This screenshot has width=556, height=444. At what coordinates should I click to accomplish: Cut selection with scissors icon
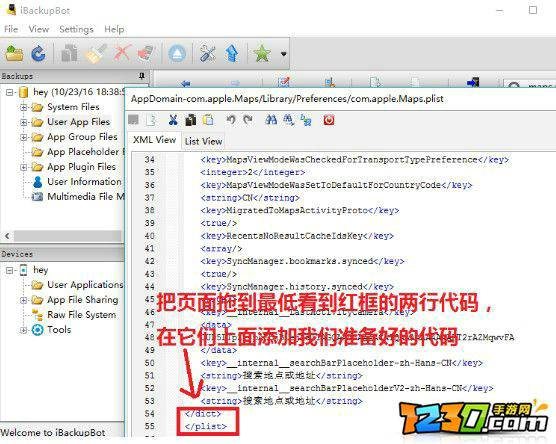pos(173,120)
